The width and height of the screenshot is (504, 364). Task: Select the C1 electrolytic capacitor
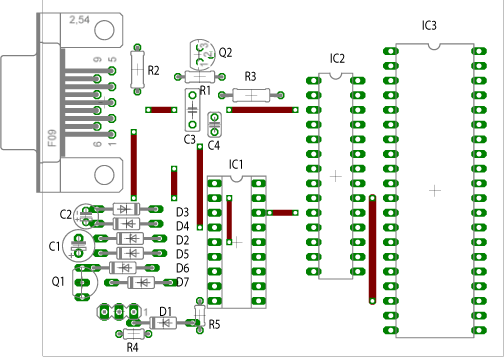pos(78,245)
